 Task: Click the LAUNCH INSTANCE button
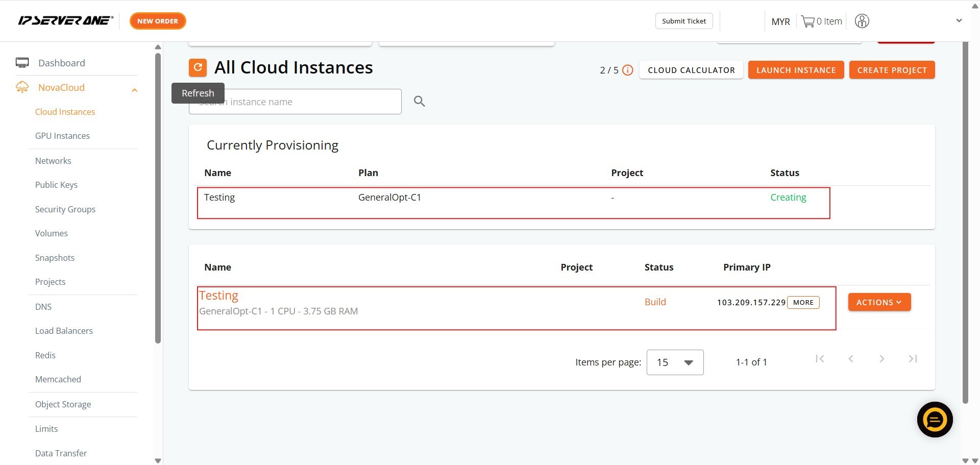[795, 70]
